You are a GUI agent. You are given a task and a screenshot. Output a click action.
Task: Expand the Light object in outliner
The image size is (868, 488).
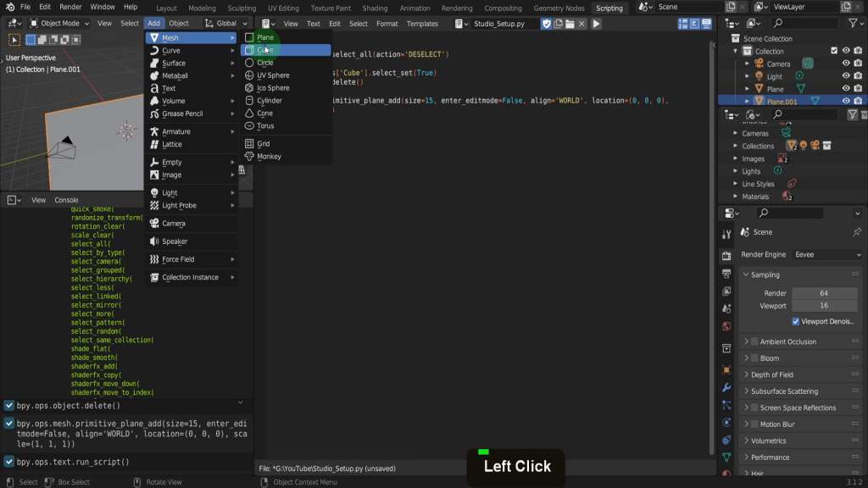(x=747, y=76)
